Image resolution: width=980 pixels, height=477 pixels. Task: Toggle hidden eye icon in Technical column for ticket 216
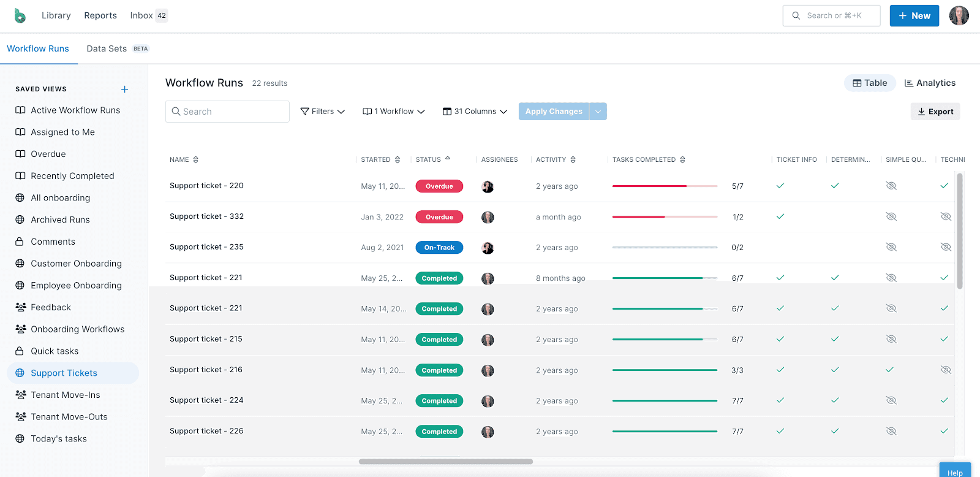coord(946,370)
